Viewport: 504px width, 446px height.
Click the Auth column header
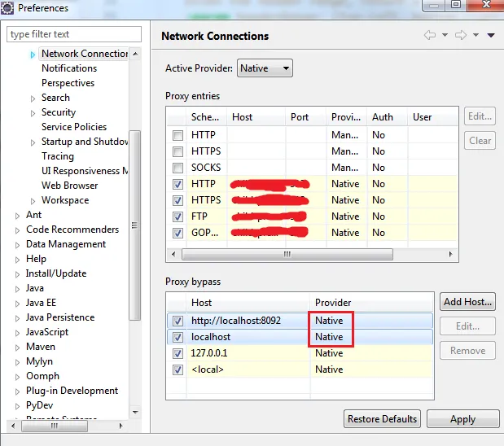(388, 117)
